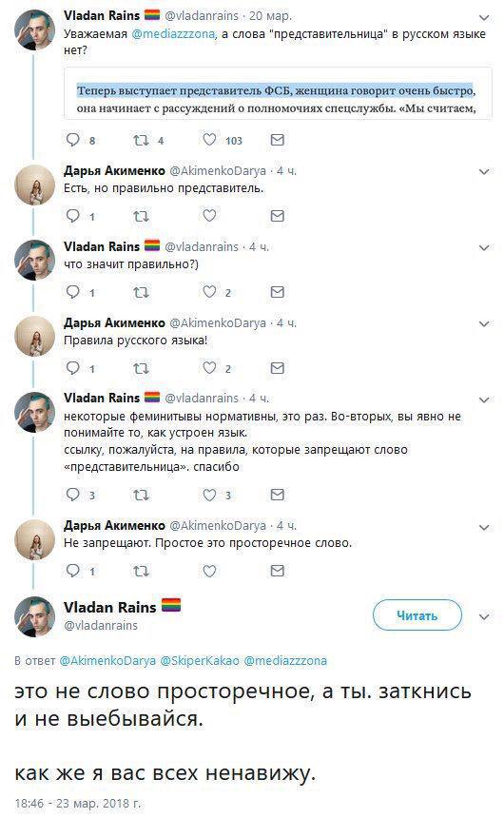
Task: Open the @mediazzzona mention in the first tweet
Action: [x=173, y=34]
